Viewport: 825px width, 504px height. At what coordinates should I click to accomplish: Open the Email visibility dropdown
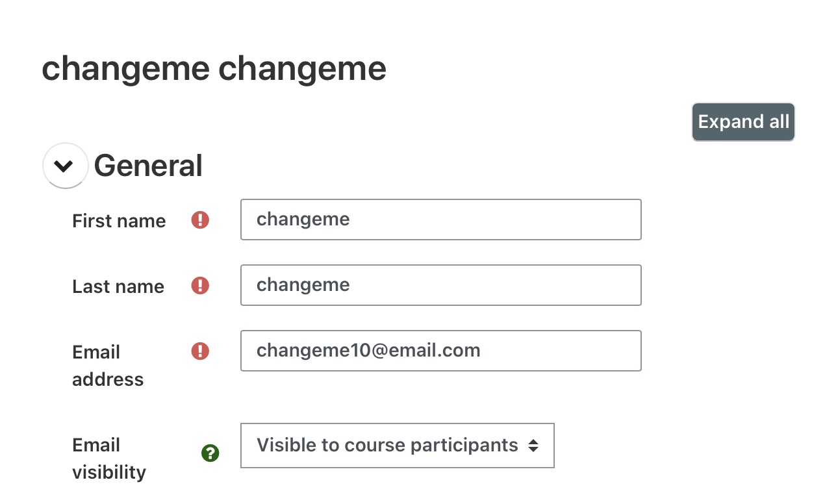pyautogui.click(x=397, y=446)
